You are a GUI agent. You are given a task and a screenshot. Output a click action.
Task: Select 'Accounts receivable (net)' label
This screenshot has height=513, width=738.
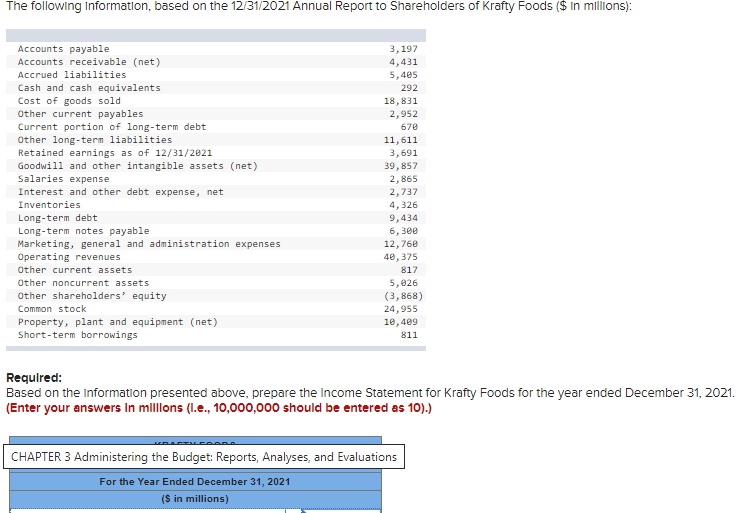89,62
